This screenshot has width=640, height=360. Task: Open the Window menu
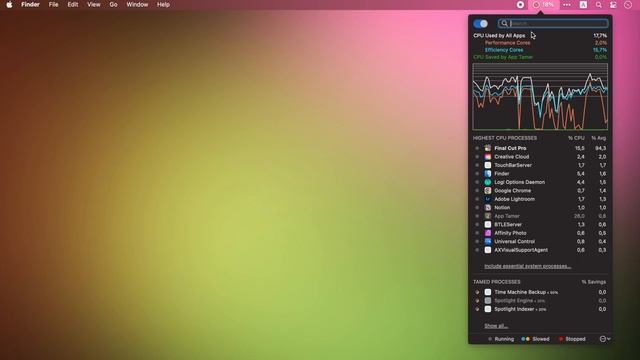(137, 5)
